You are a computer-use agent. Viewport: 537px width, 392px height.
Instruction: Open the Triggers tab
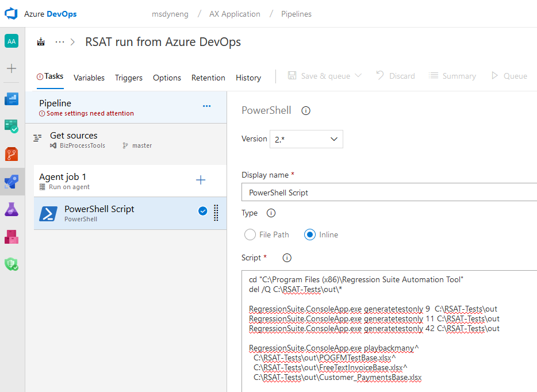128,78
